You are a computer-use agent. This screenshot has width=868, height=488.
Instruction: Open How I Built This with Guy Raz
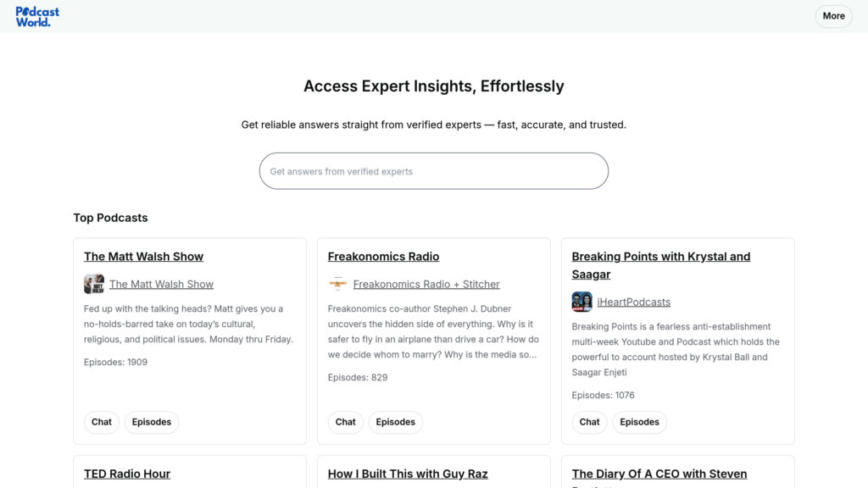(x=408, y=474)
